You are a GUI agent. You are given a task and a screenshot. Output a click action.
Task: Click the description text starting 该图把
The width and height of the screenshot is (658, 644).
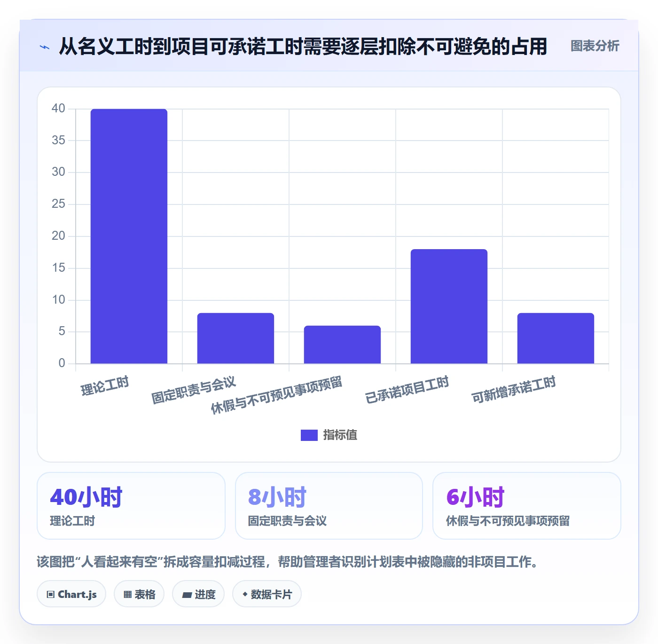(288, 562)
